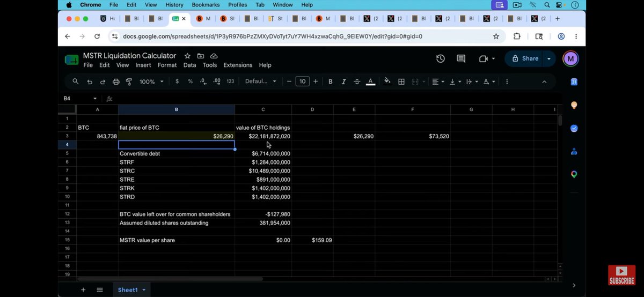This screenshot has height=297, width=644.
Task: Format as currency dollar icon
Action: pos(177,81)
